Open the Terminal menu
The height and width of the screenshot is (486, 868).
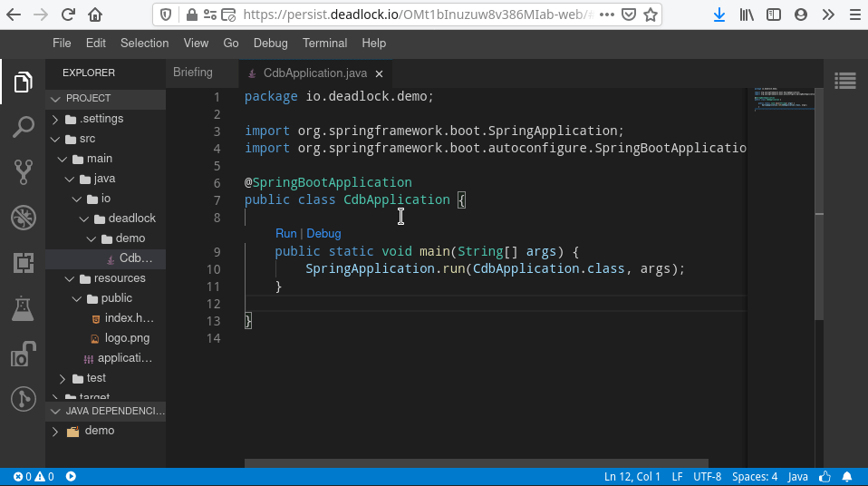click(x=325, y=44)
